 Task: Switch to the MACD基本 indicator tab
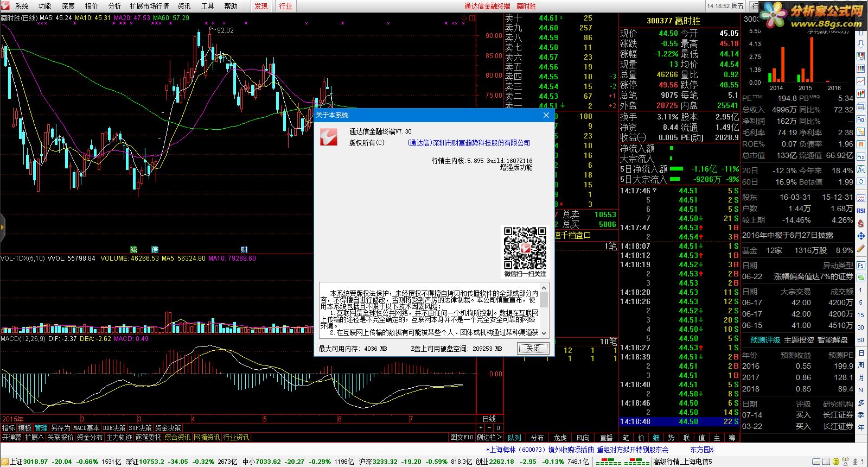pyautogui.click(x=86, y=428)
